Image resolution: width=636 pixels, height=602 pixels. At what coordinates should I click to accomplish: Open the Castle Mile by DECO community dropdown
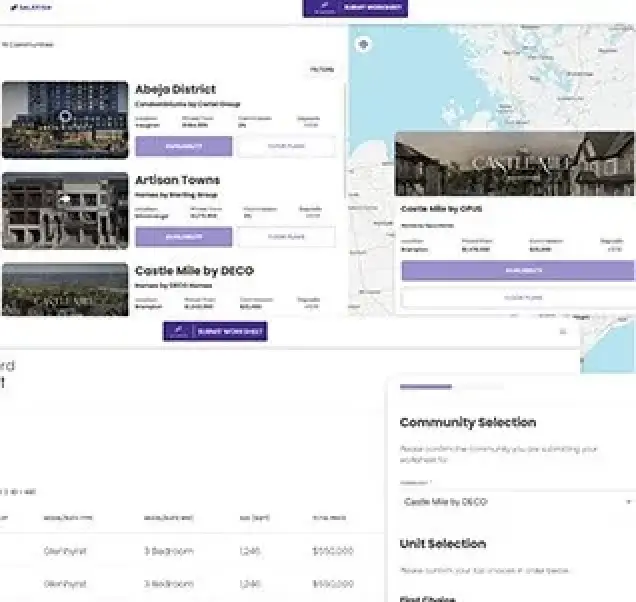coord(518,502)
